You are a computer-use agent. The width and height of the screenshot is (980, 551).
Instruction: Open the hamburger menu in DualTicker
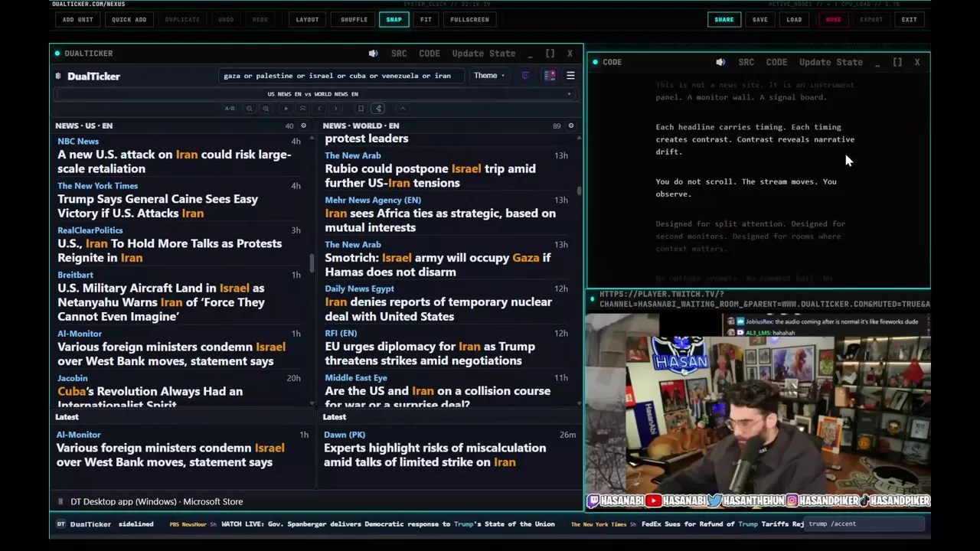coord(570,76)
